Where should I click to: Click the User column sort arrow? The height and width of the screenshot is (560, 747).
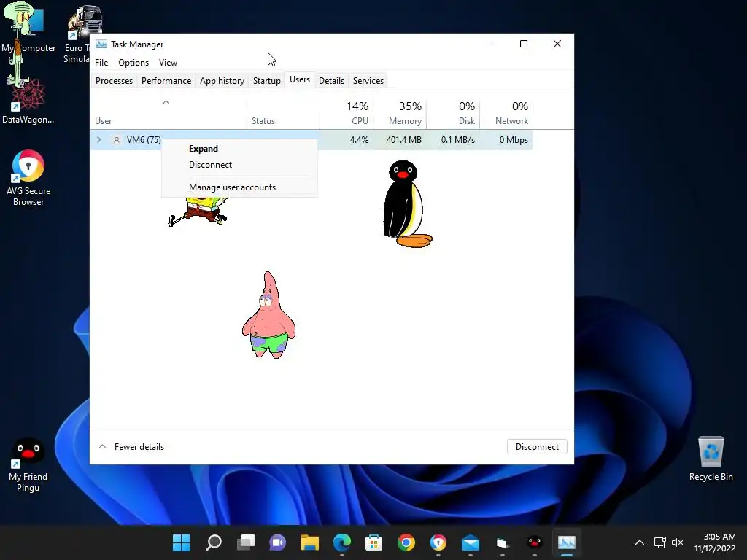coord(166,102)
